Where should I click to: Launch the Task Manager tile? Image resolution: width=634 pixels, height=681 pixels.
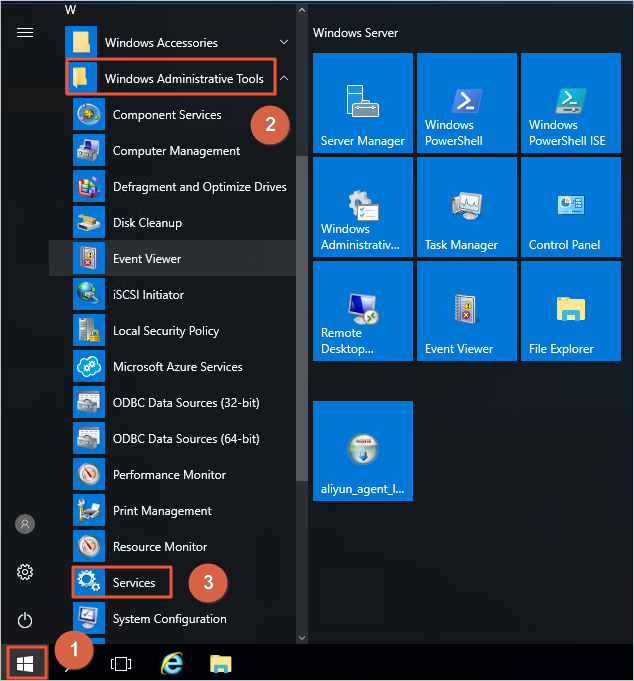467,207
